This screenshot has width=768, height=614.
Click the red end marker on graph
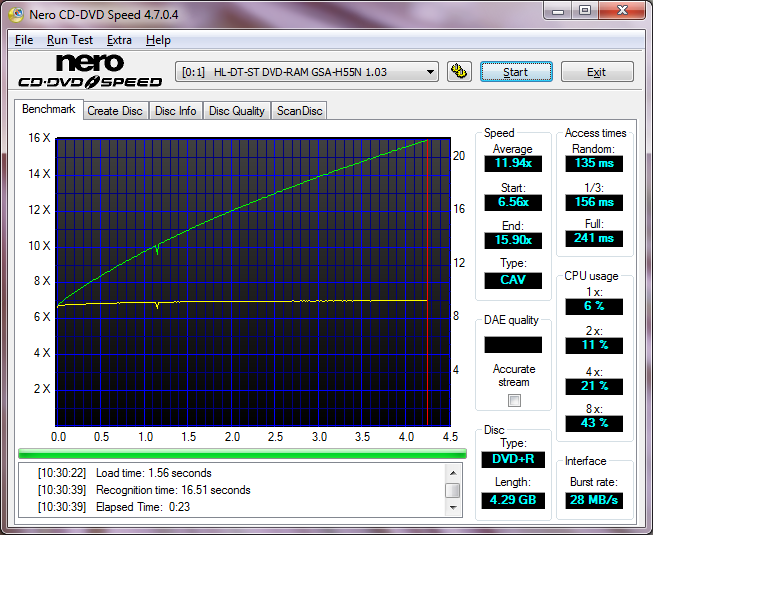(428, 283)
